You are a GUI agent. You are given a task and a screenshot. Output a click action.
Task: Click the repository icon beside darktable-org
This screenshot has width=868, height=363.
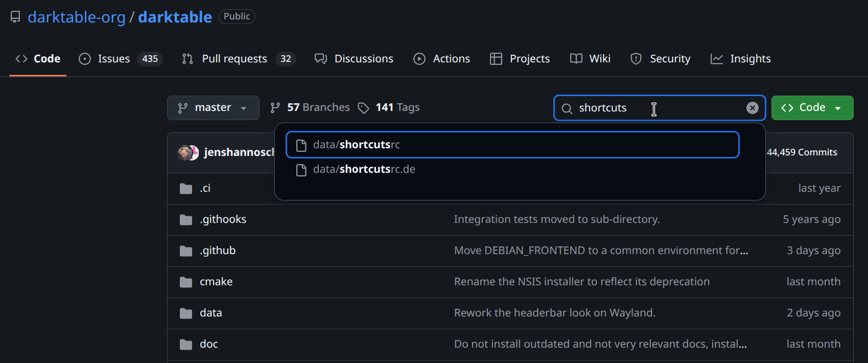15,17
